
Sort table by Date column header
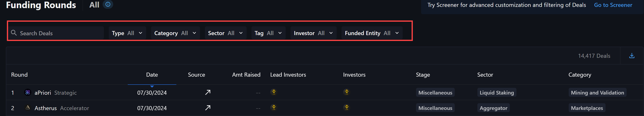[x=152, y=75]
